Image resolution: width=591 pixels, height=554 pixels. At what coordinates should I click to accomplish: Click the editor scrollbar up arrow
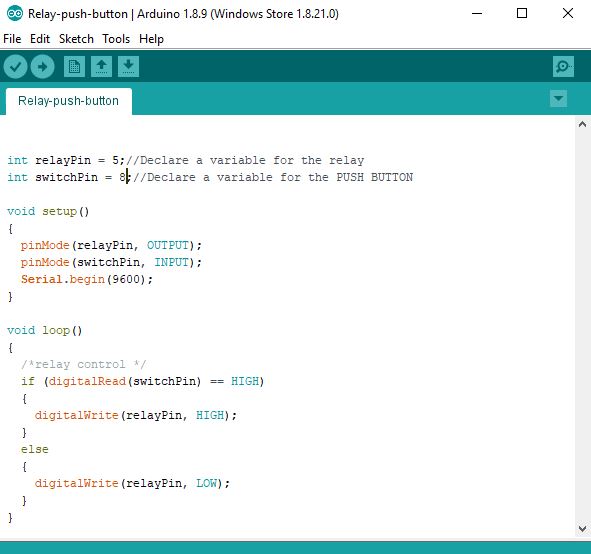point(582,124)
